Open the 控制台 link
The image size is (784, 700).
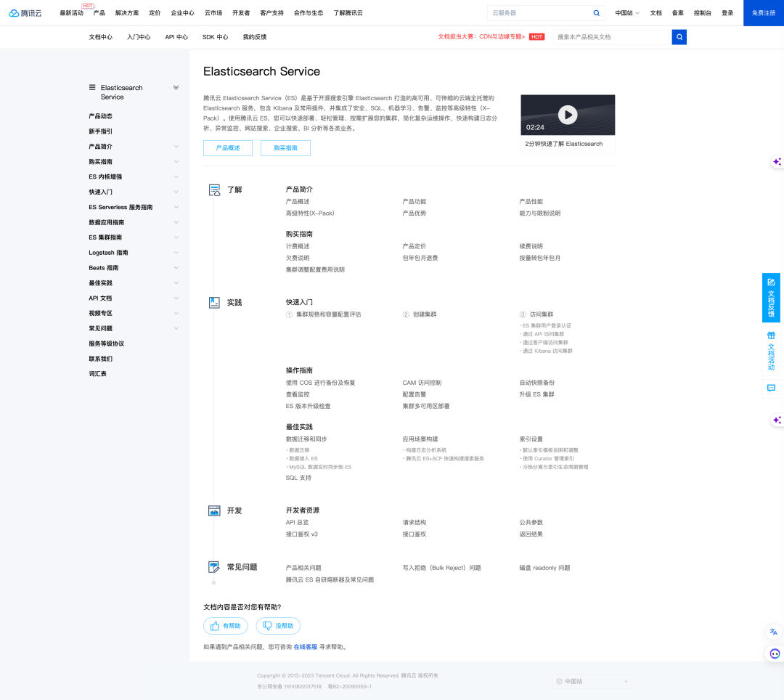703,13
